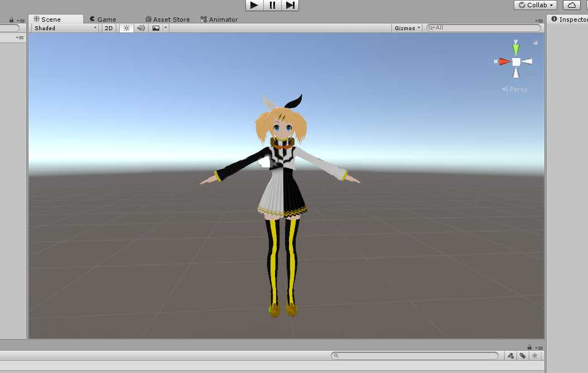Switch to the Animator tab
Screen dimensions: 588x373
[x=219, y=19]
